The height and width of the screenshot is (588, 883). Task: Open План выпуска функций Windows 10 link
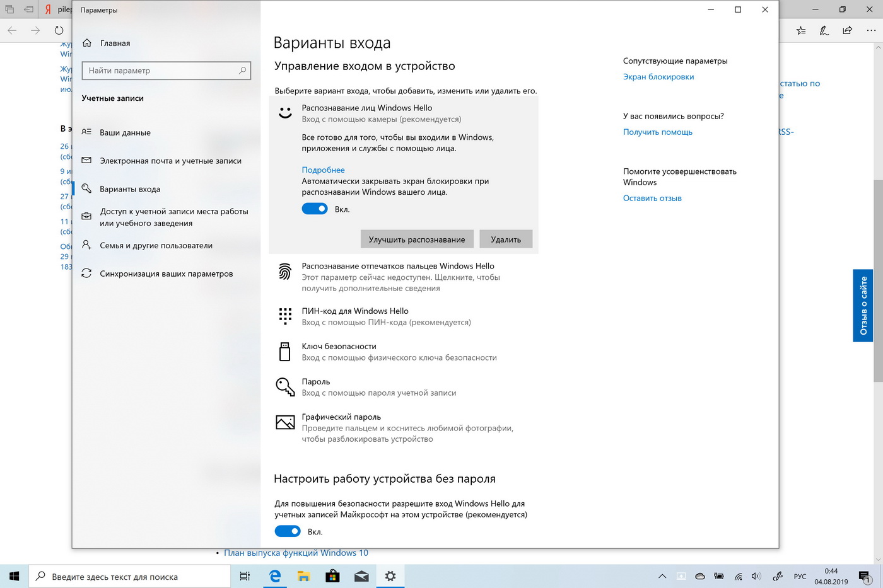coord(296,553)
